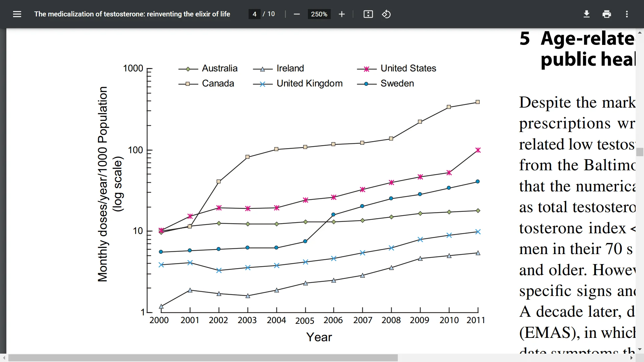Click the scroll up arrow
This screenshot has width=644, height=362.
[640, 33]
